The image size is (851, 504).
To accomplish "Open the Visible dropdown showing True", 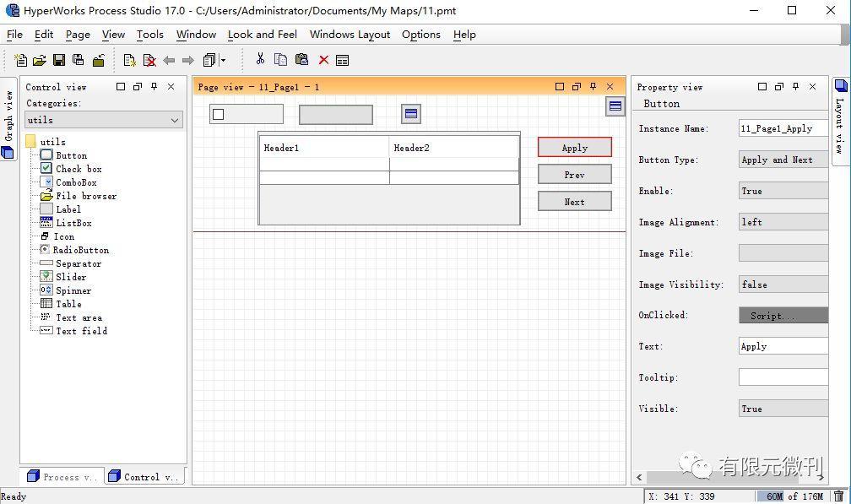I will (x=783, y=409).
